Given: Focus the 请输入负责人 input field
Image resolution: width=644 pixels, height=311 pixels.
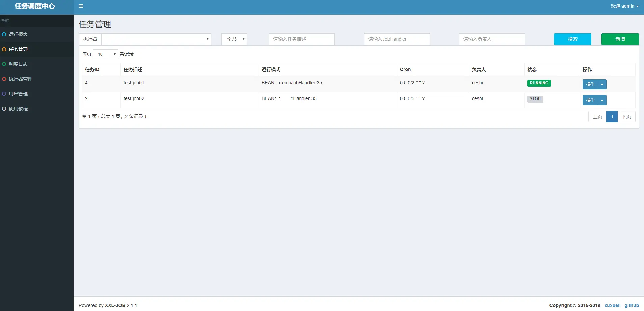Looking at the screenshot, I should 492,39.
